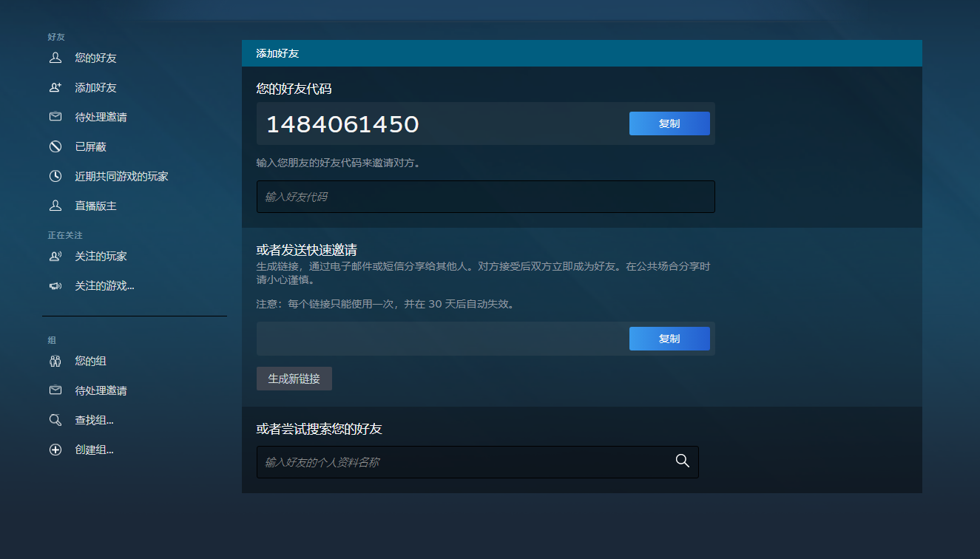This screenshot has width=980, height=559.
Task: Click the blocked circle icon beside 已屏蔽
Action: (x=55, y=146)
